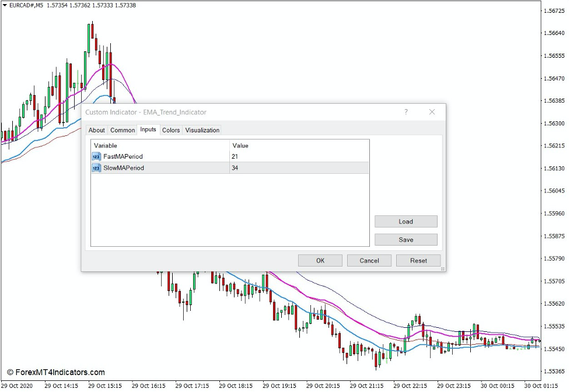Click the dialog help question mark icon

pos(406,112)
